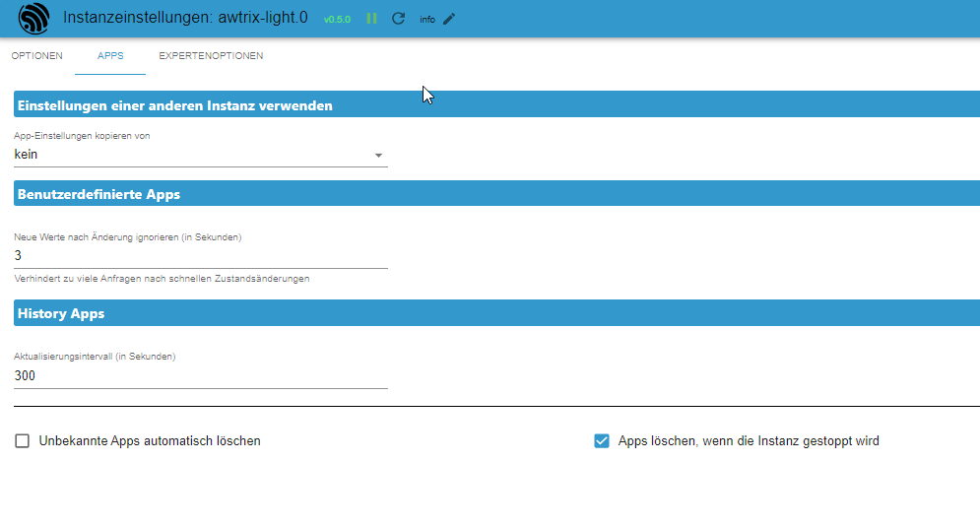Click the Unbekannte Apps automatisch löschen label
Image resolution: width=980 pixels, height=528 pixels.
(150, 441)
